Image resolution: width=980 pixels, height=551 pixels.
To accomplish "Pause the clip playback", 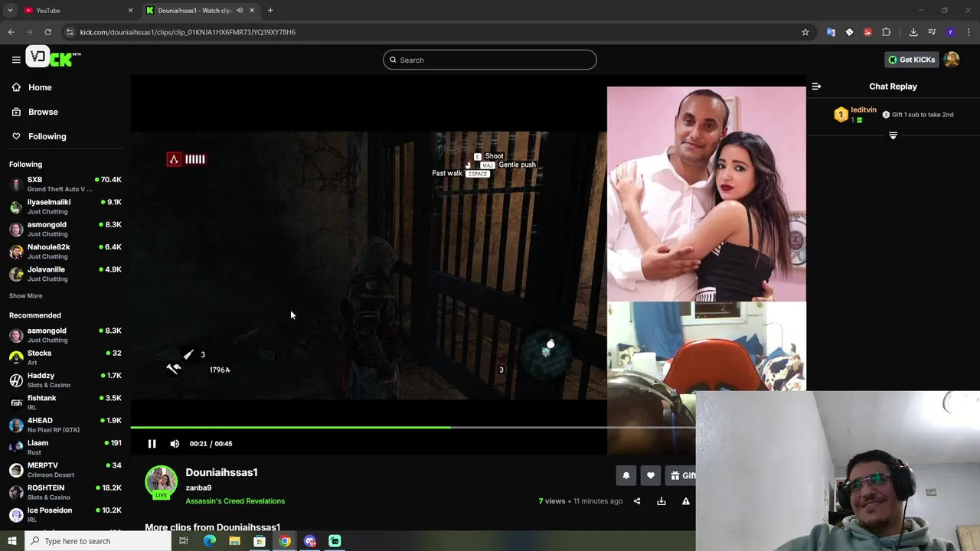I will (x=152, y=444).
